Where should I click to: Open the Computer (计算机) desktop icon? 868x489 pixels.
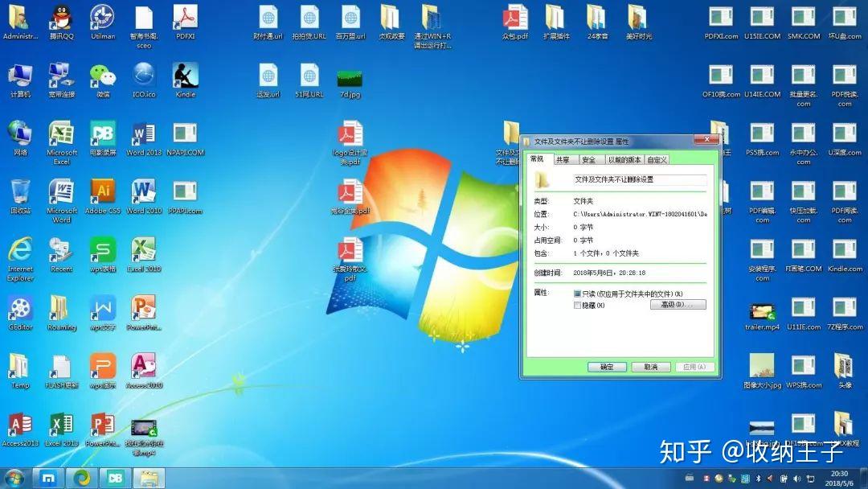pyautogui.click(x=20, y=76)
